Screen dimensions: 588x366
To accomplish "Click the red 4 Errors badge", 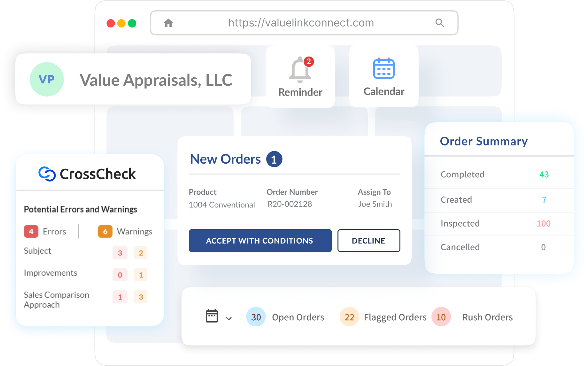I will [31, 231].
